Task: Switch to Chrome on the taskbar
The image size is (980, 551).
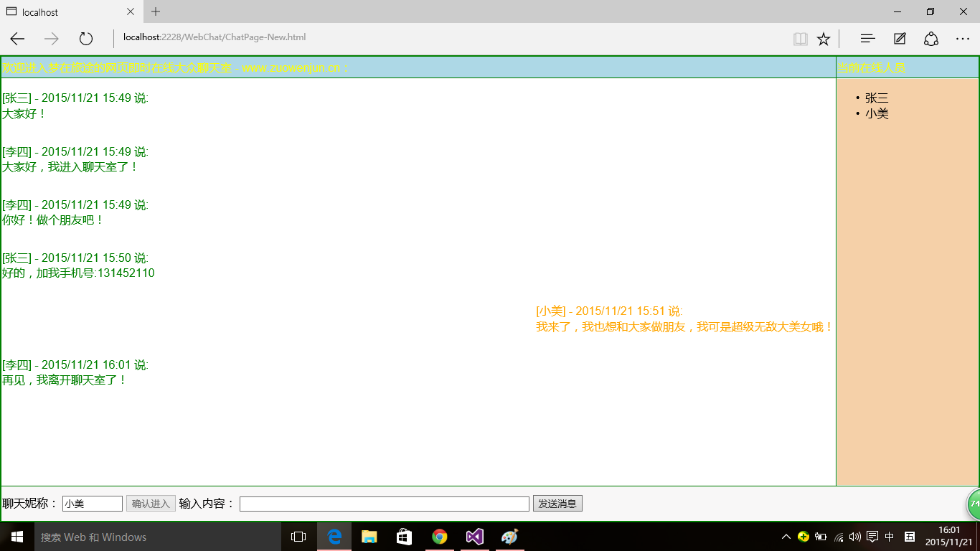Action: coord(440,537)
